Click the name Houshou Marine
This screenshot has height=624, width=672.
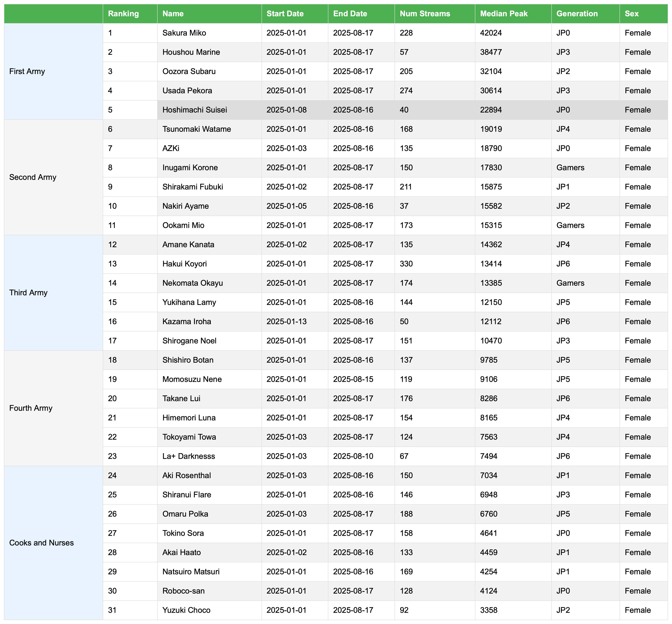(191, 52)
